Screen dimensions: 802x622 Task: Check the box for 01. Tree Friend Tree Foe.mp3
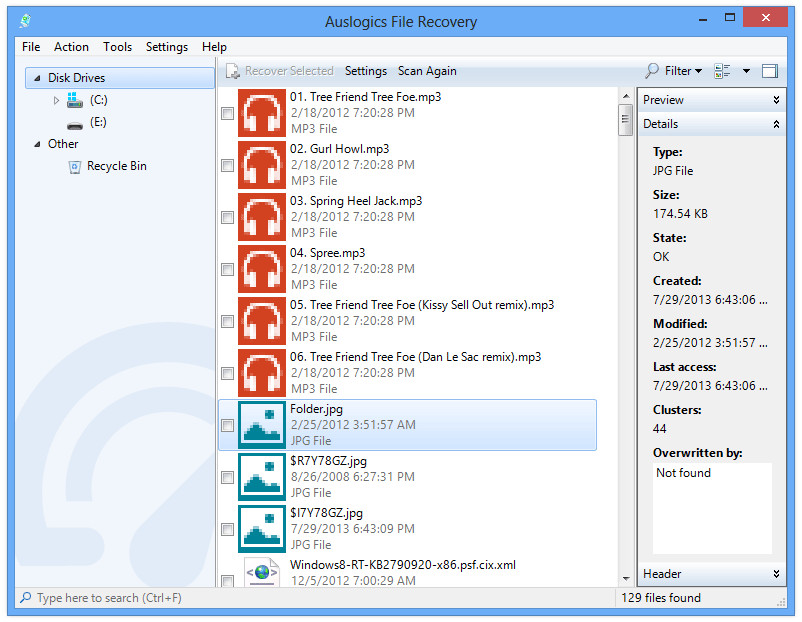point(228,114)
